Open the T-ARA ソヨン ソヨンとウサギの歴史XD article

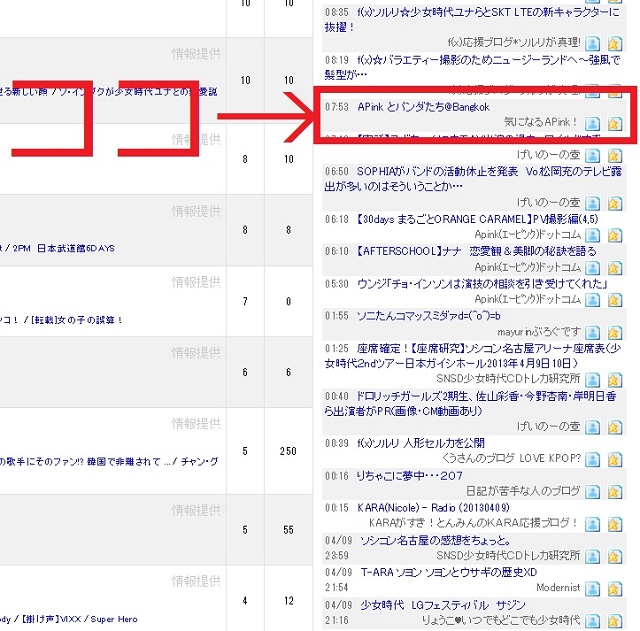(x=449, y=572)
